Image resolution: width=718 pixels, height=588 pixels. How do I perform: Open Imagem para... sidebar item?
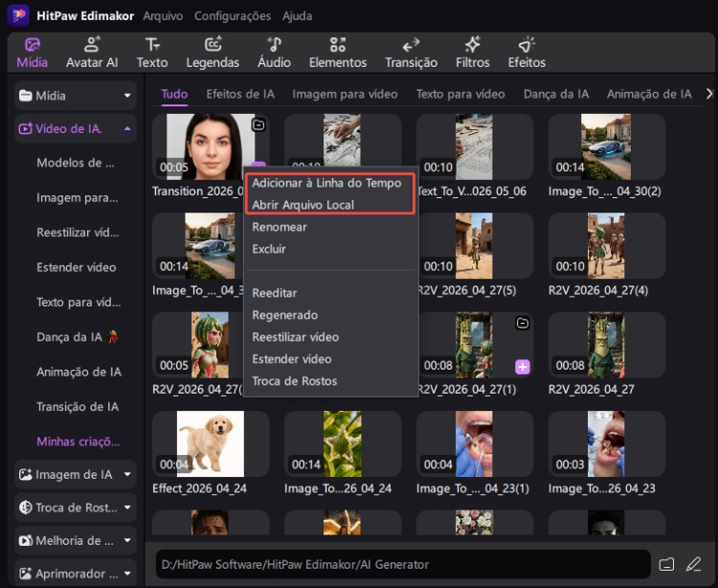pyautogui.click(x=77, y=198)
